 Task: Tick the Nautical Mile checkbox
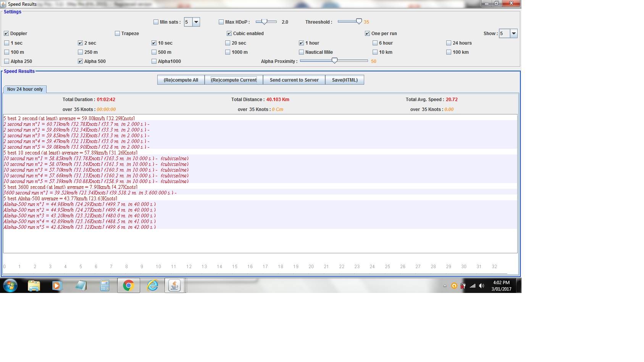pos(302,52)
